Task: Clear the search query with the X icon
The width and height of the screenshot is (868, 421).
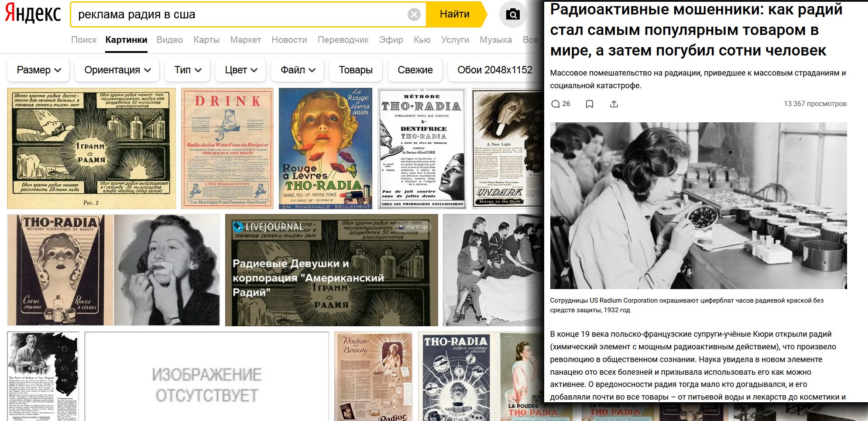Action: click(x=414, y=14)
